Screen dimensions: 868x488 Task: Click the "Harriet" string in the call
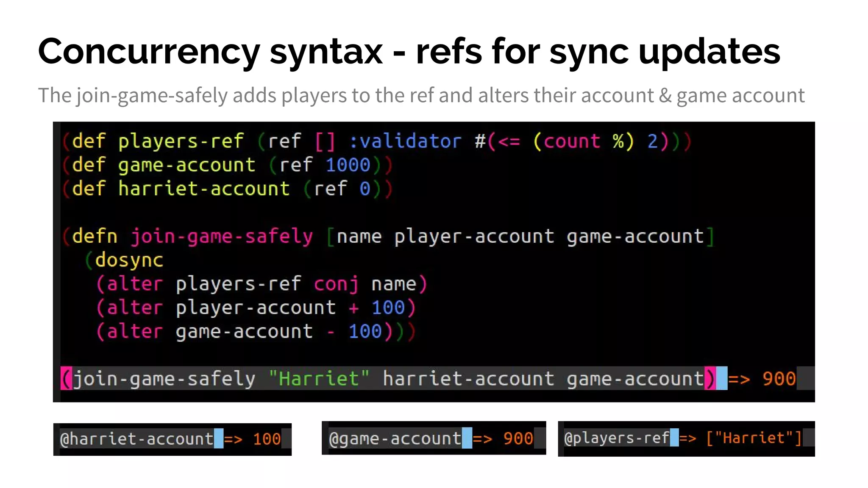point(319,378)
